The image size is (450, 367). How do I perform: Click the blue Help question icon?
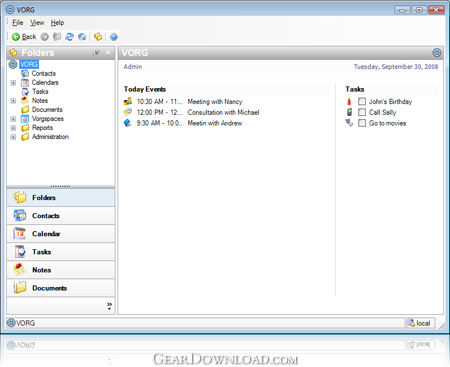pyautogui.click(x=114, y=37)
